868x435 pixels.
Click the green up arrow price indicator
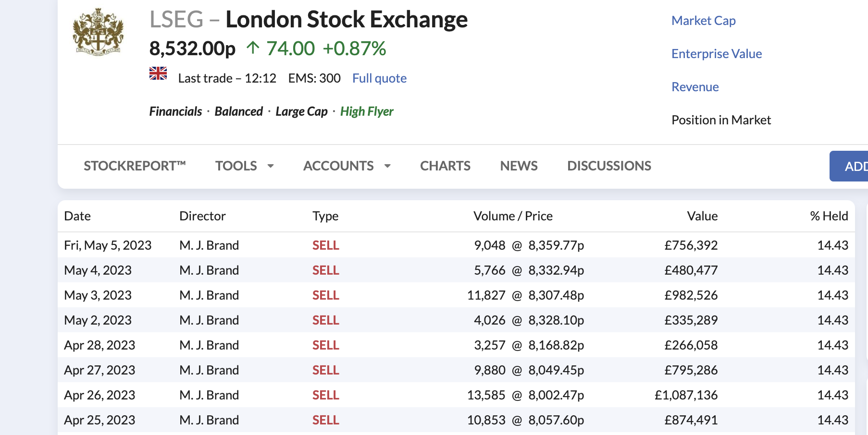[253, 48]
